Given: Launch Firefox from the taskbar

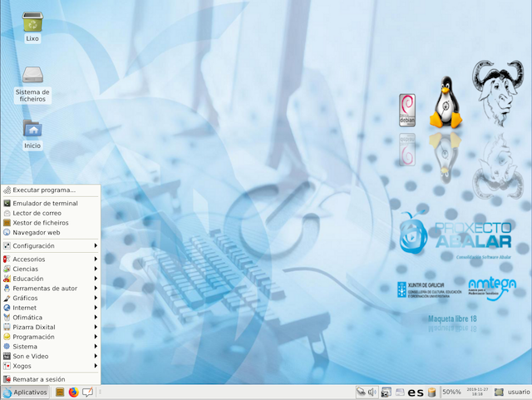Looking at the screenshot, I should click(x=73, y=392).
